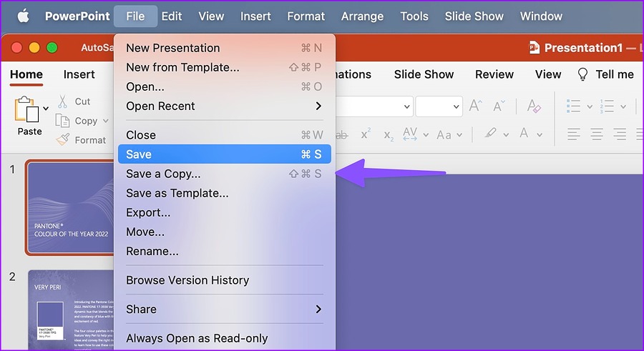The image size is (644, 351).
Task: Open the bullet list dropdown arrow
Action: (x=590, y=107)
